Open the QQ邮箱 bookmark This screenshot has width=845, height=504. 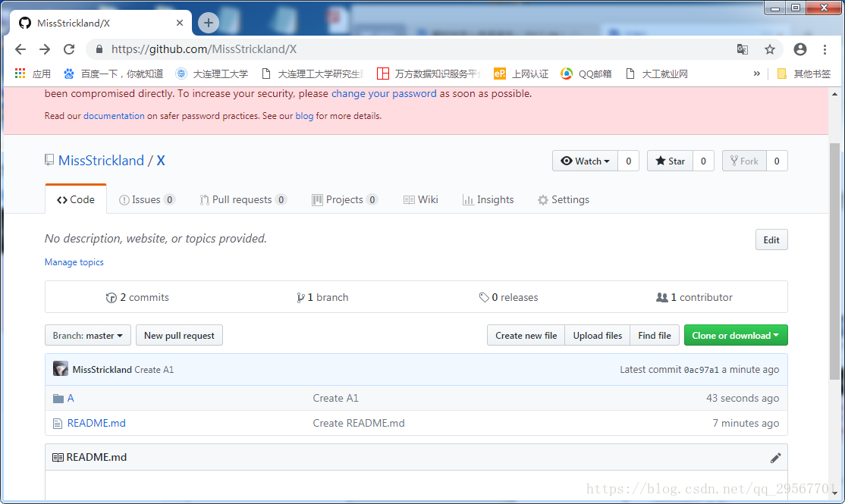click(586, 74)
